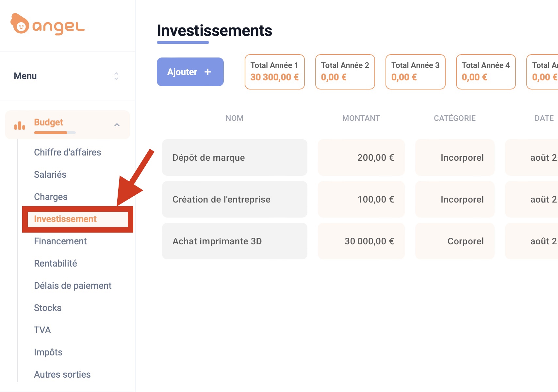Select the Total Année 2 card
This screenshot has width=558, height=392.
[345, 72]
